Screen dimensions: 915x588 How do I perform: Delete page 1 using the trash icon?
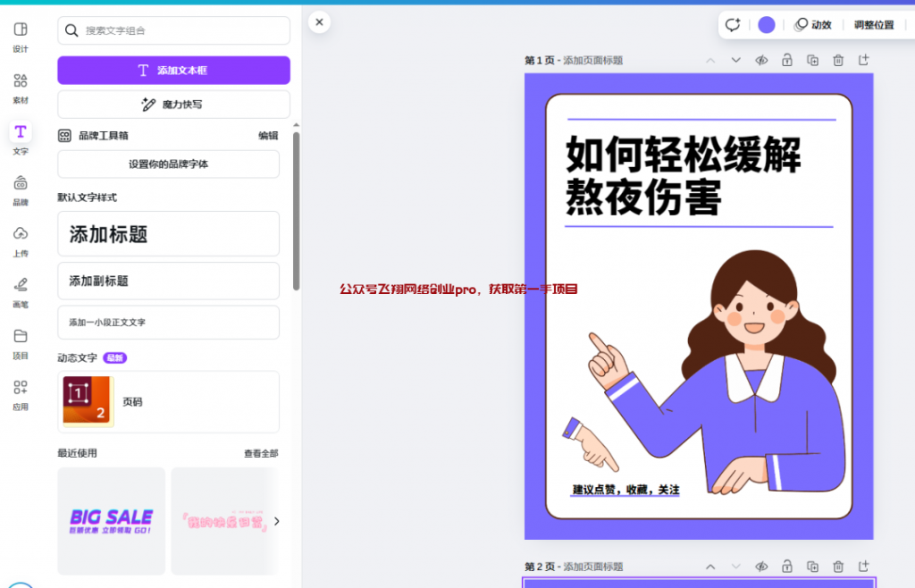pyautogui.click(x=838, y=60)
